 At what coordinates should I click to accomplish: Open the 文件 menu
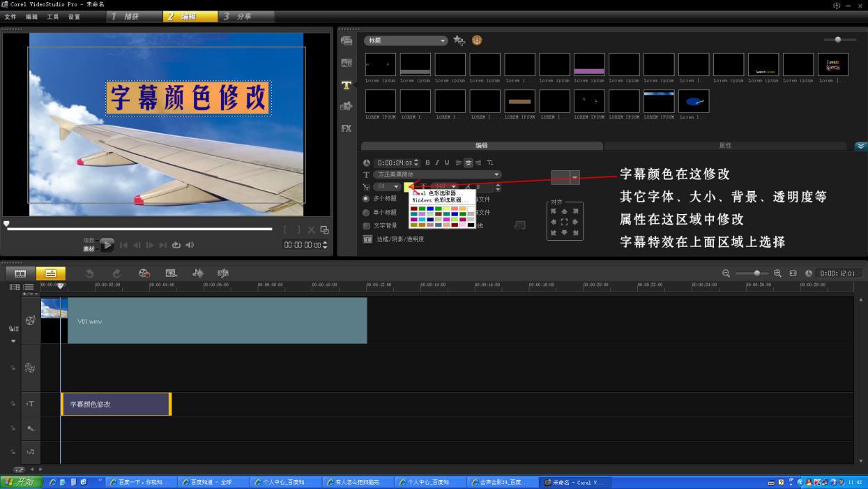point(10,16)
